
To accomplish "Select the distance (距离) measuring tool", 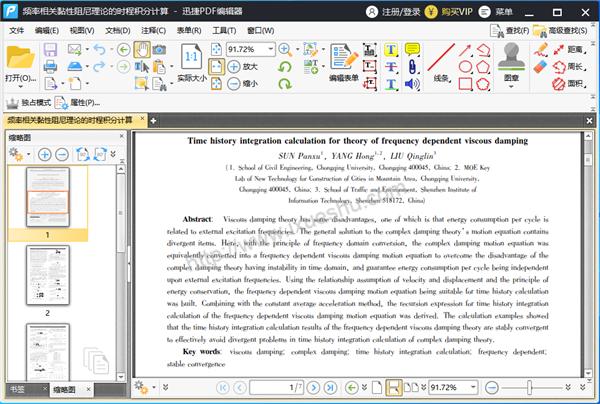I will click(565, 49).
